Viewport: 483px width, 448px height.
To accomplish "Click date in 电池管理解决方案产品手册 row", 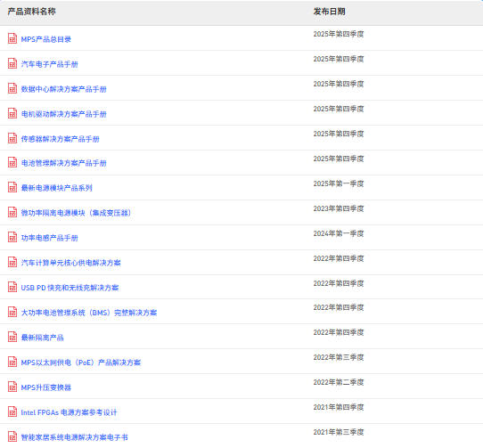I will (x=339, y=159).
